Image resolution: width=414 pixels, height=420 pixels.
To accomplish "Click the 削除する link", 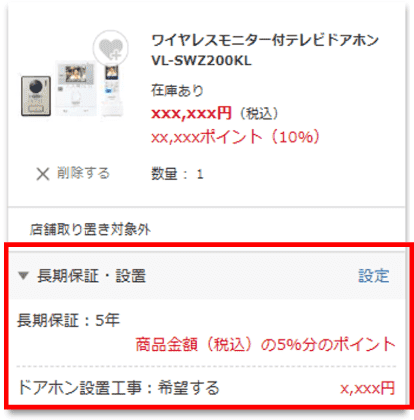I will (x=83, y=173).
